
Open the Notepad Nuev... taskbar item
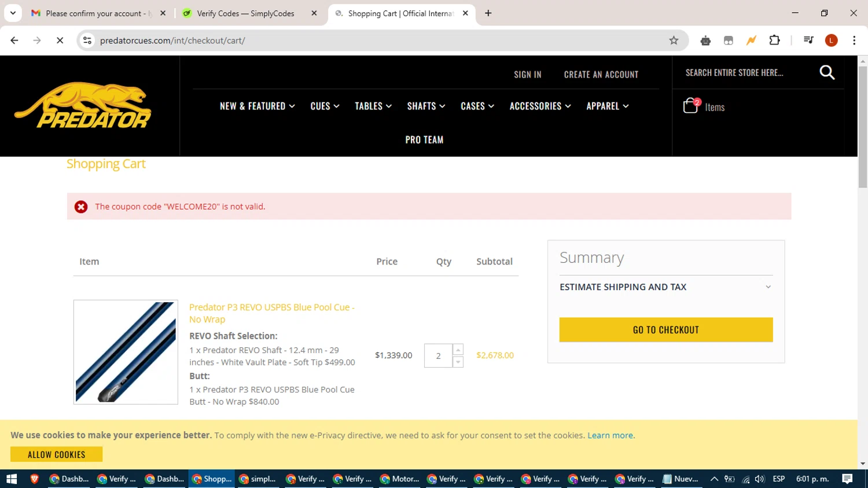point(681,479)
